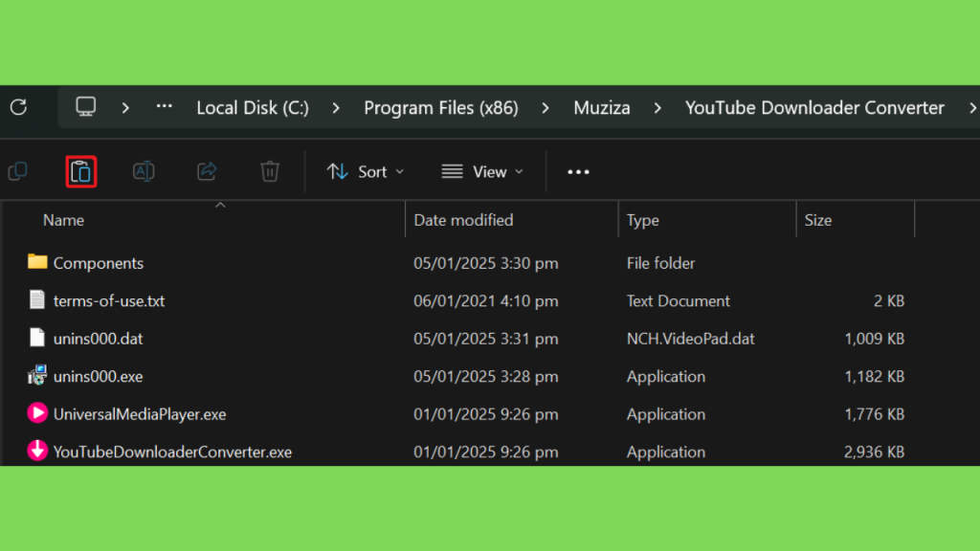This screenshot has width=980, height=551.
Task: Open the View dropdown
Action: tap(482, 172)
